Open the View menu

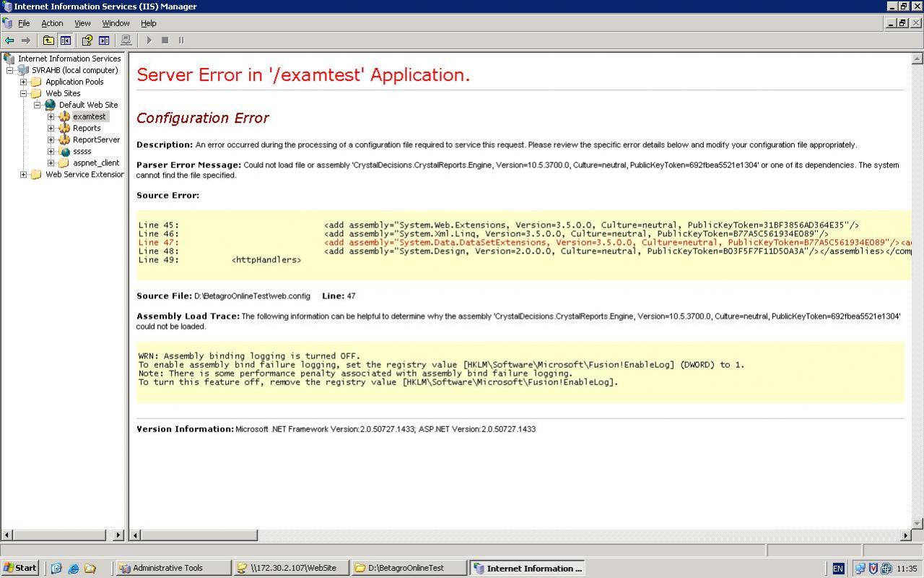click(x=82, y=23)
